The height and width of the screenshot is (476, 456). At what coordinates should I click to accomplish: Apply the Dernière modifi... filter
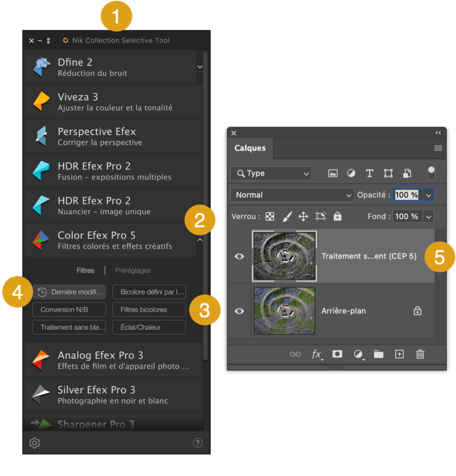(69, 292)
